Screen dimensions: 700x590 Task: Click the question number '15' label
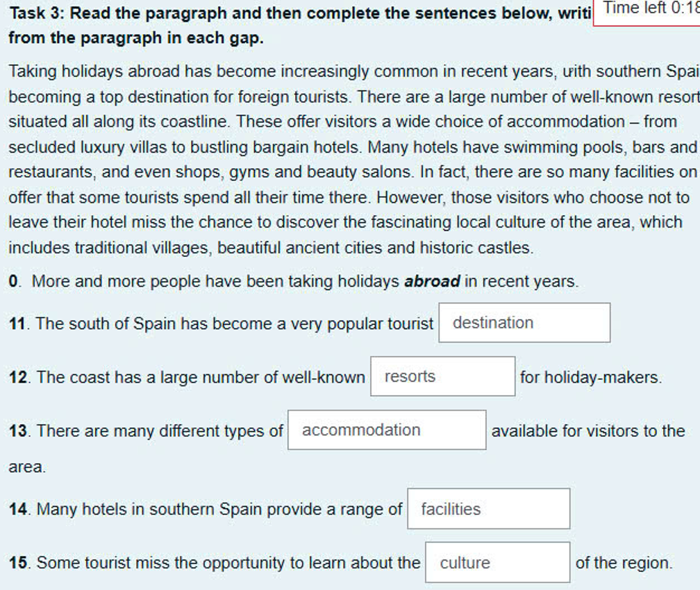tap(16, 563)
